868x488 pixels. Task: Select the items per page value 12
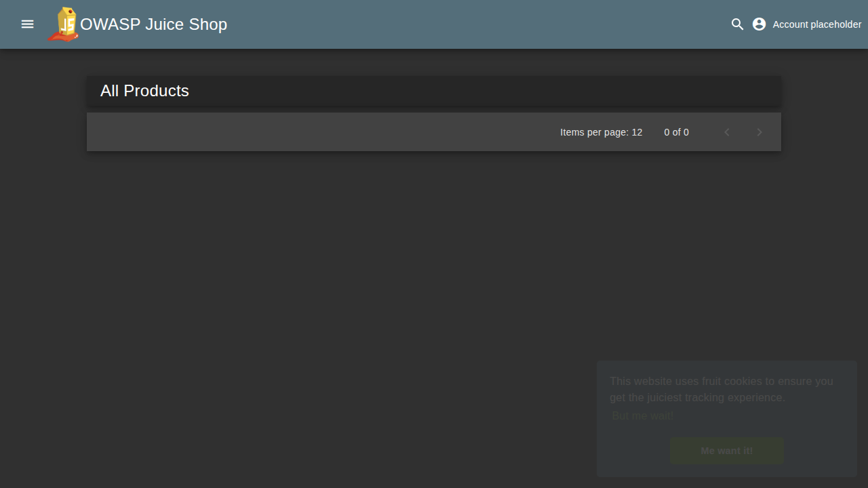637,132
